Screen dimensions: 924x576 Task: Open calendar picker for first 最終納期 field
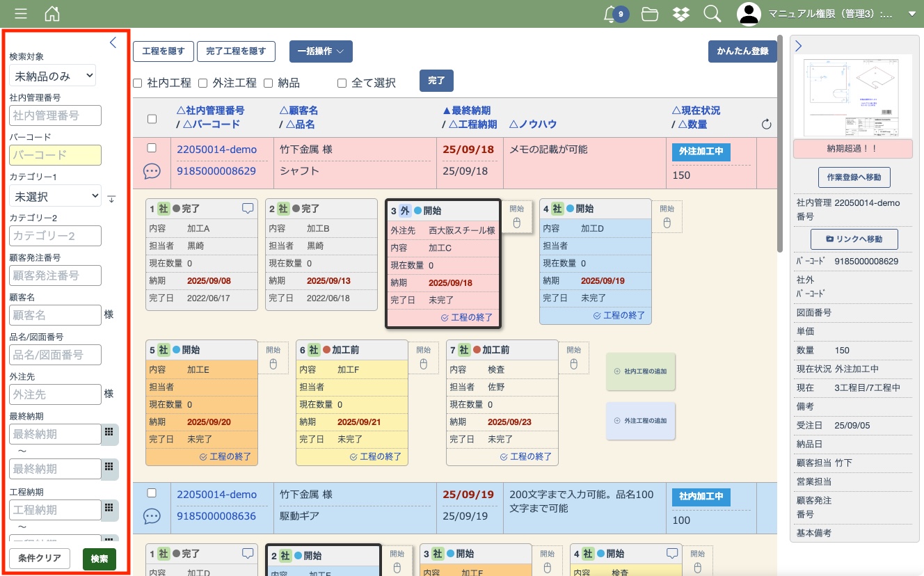(109, 433)
